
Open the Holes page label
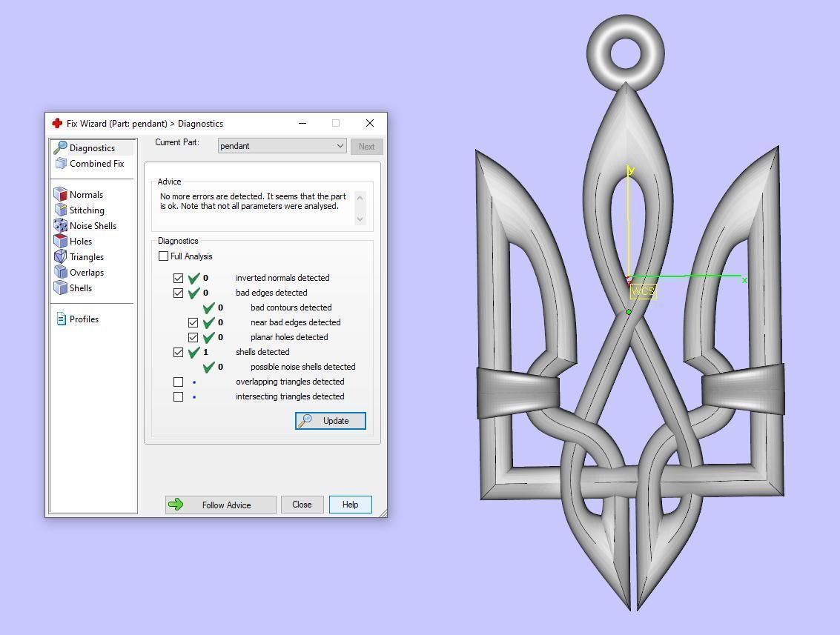pos(81,241)
